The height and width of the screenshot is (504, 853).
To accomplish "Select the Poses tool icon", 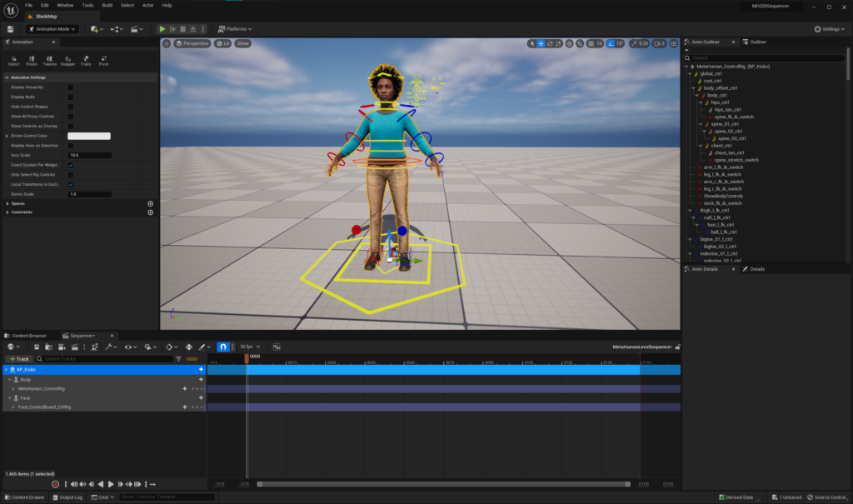I will [x=32, y=58].
